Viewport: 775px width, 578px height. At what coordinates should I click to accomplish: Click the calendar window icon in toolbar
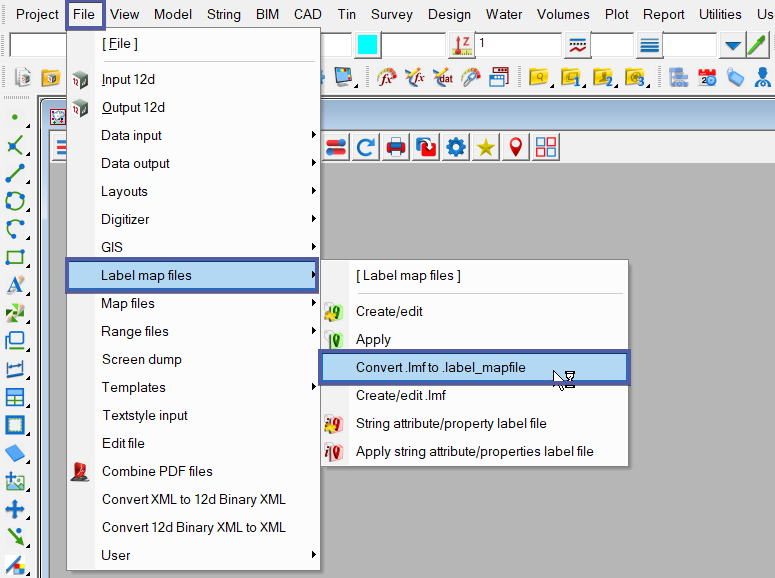[x=499, y=78]
